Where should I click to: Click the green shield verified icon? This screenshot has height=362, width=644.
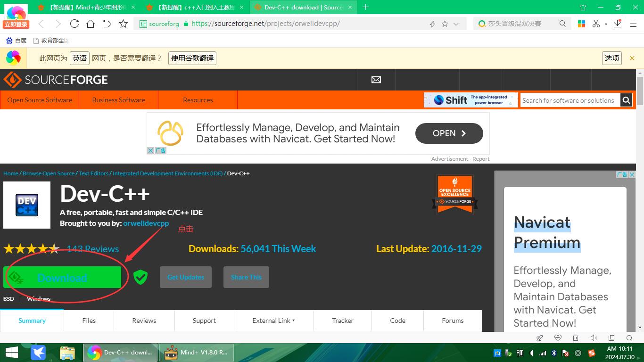[x=140, y=277]
